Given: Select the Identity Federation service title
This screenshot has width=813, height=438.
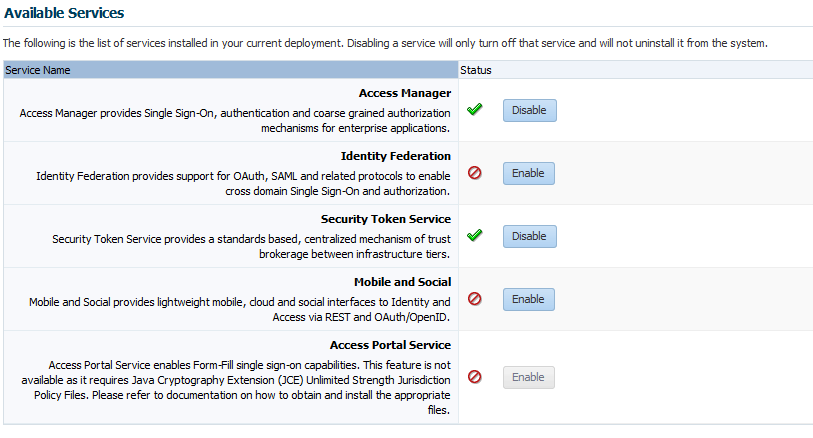Looking at the screenshot, I should tap(396, 156).
